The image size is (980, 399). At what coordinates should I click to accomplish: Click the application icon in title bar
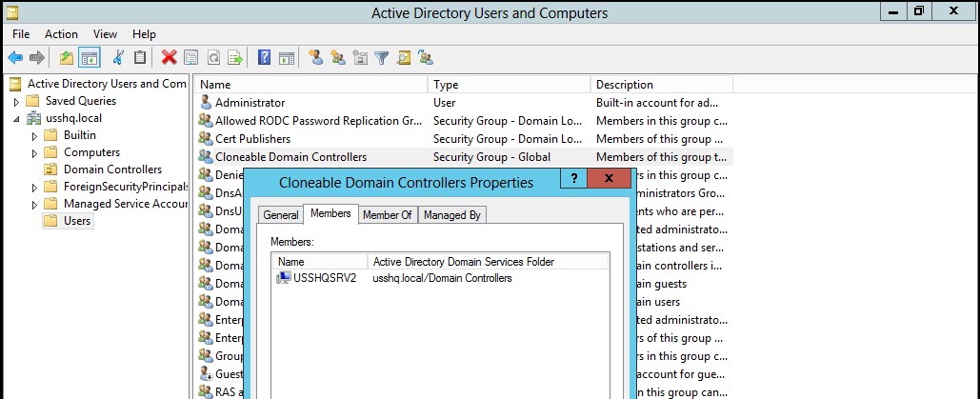coord(12,11)
